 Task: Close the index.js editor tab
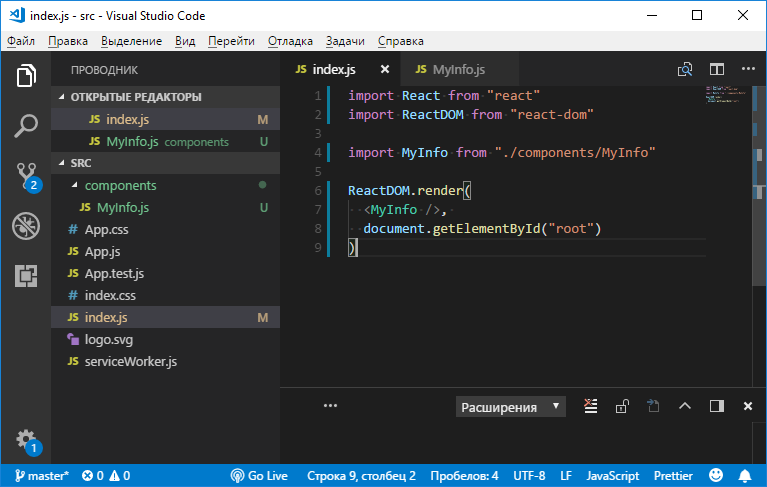pyautogui.click(x=385, y=69)
